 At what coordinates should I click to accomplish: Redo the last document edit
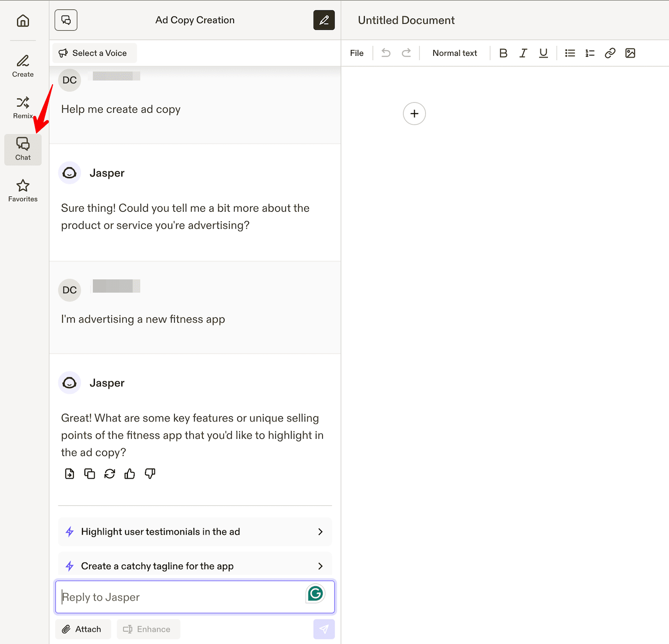point(407,53)
